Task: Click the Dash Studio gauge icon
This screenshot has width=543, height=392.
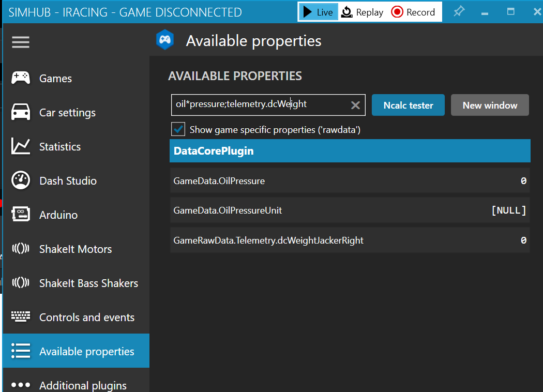Action: click(21, 180)
